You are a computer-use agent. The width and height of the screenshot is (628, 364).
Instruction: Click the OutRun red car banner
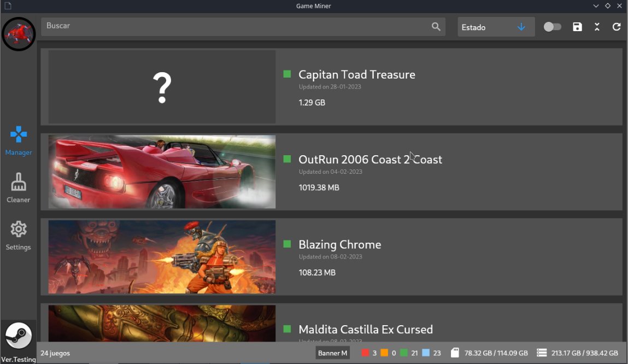click(x=162, y=172)
